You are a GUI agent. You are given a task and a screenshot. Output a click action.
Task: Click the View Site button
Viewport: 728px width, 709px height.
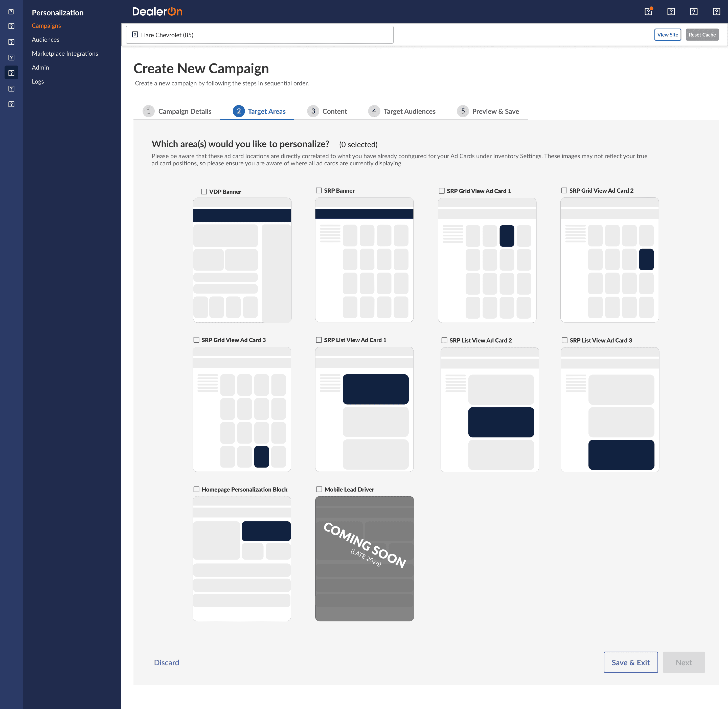click(x=667, y=35)
